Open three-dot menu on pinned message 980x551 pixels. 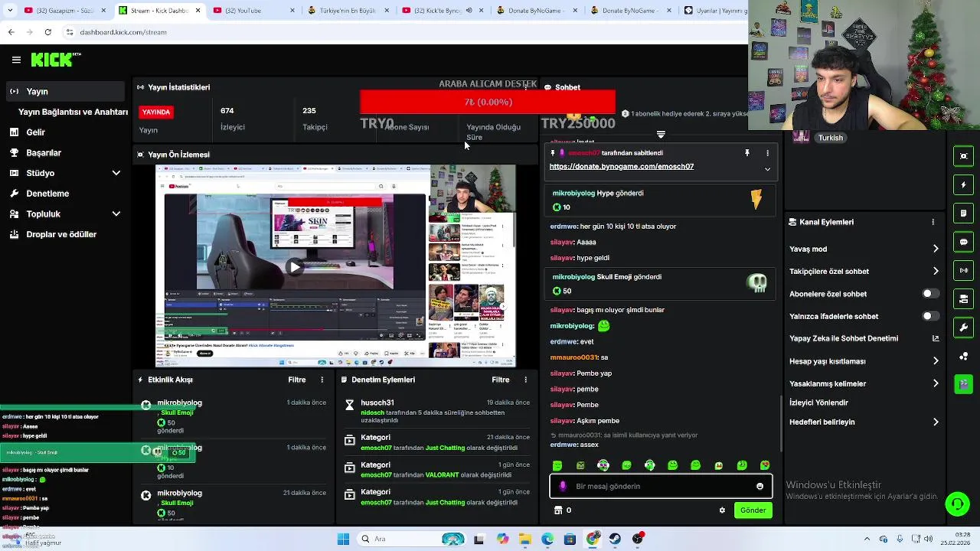767,153
